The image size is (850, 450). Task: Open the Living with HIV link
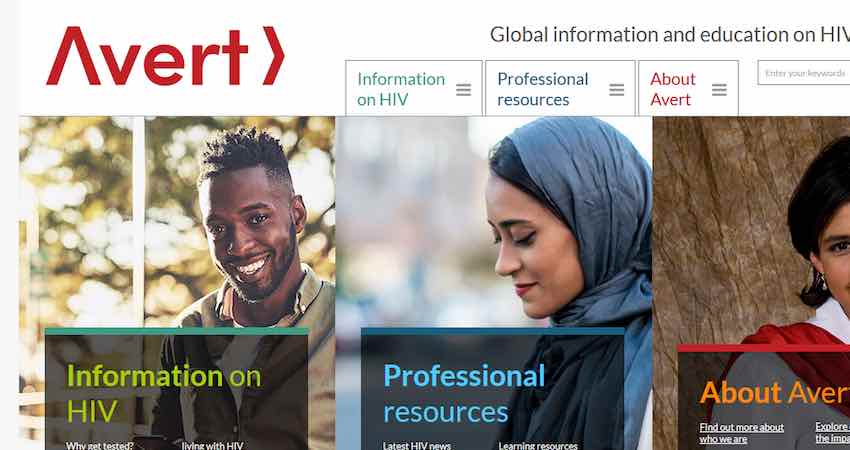tap(212, 446)
